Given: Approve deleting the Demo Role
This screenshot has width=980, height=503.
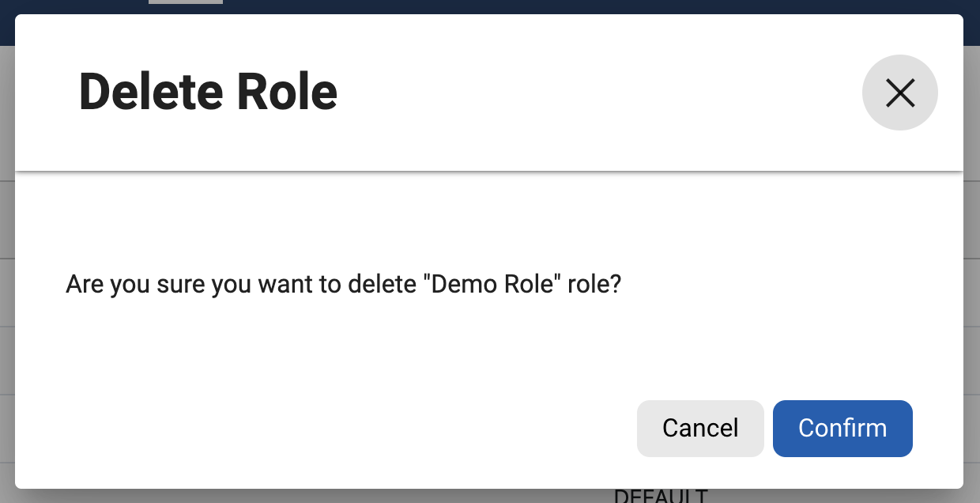Looking at the screenshot, I should pos(842,428).
